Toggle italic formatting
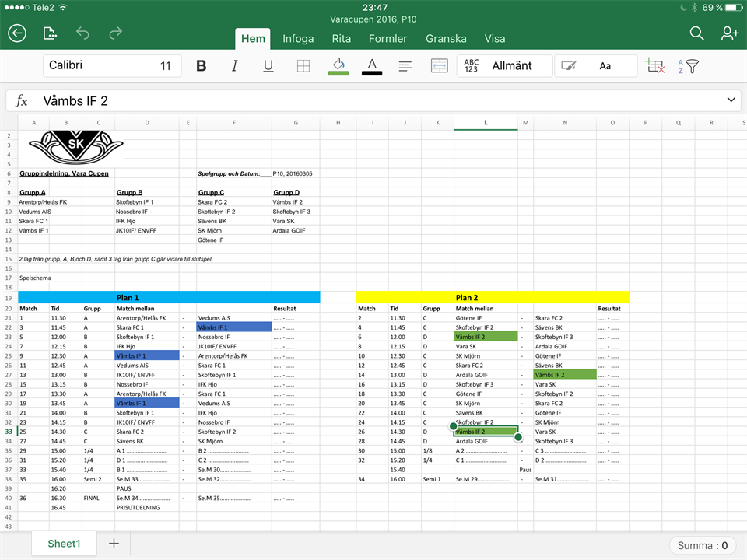Image resolution: width=747 pixels, height=560 pixels. (234, 66)
